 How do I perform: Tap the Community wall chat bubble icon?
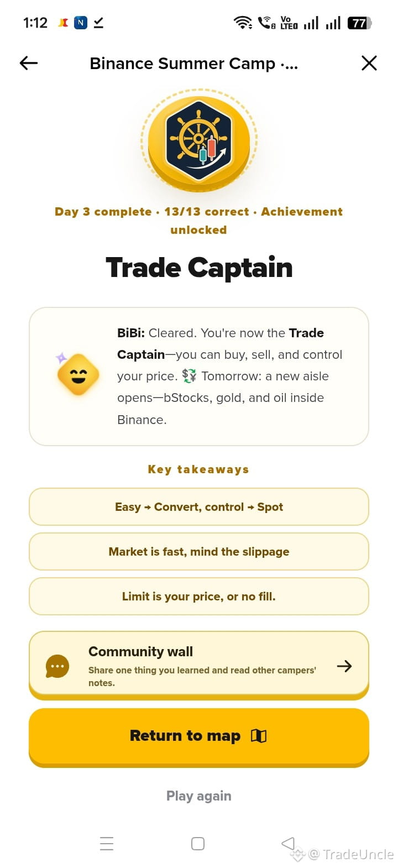[x=57, y=666]
